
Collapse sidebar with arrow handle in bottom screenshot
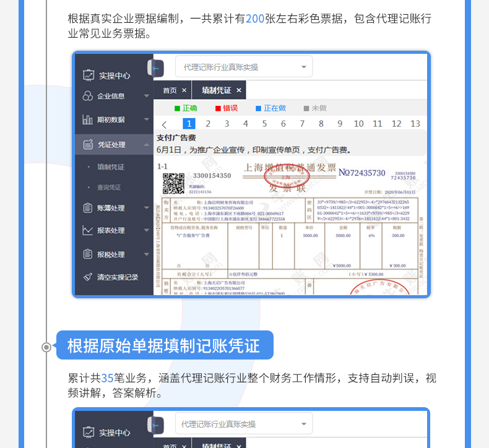click(155, 426)
